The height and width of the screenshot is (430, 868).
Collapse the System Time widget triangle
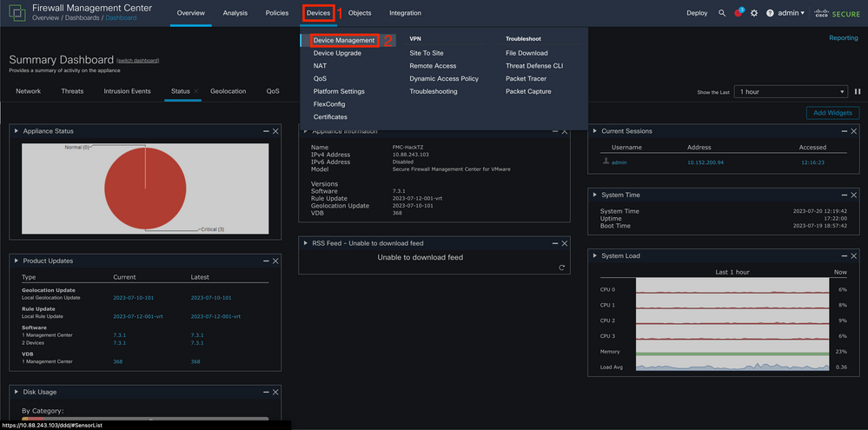(595, 195)
